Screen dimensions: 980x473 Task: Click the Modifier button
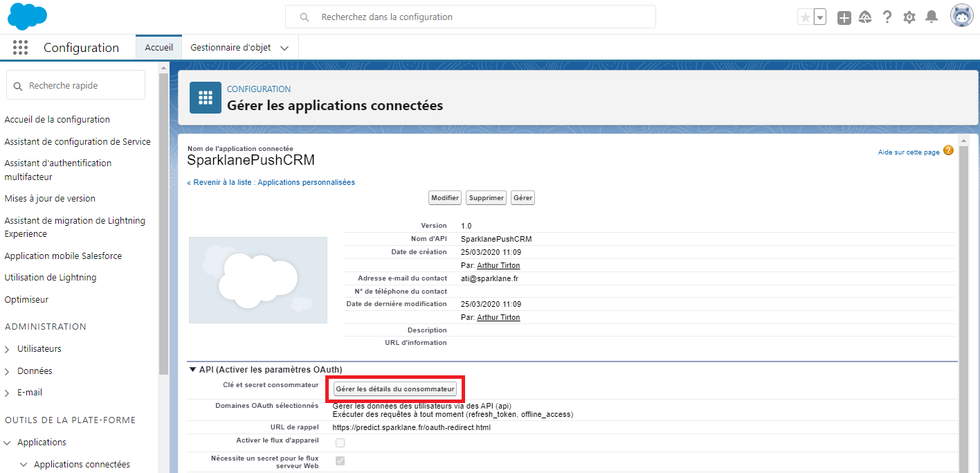[x=445, y=198]
